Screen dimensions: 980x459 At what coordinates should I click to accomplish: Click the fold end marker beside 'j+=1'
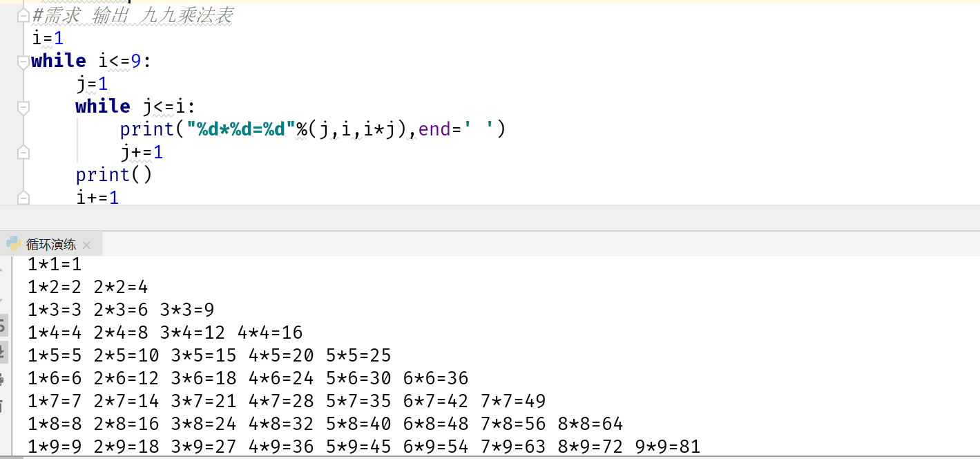tap(23, 152)
